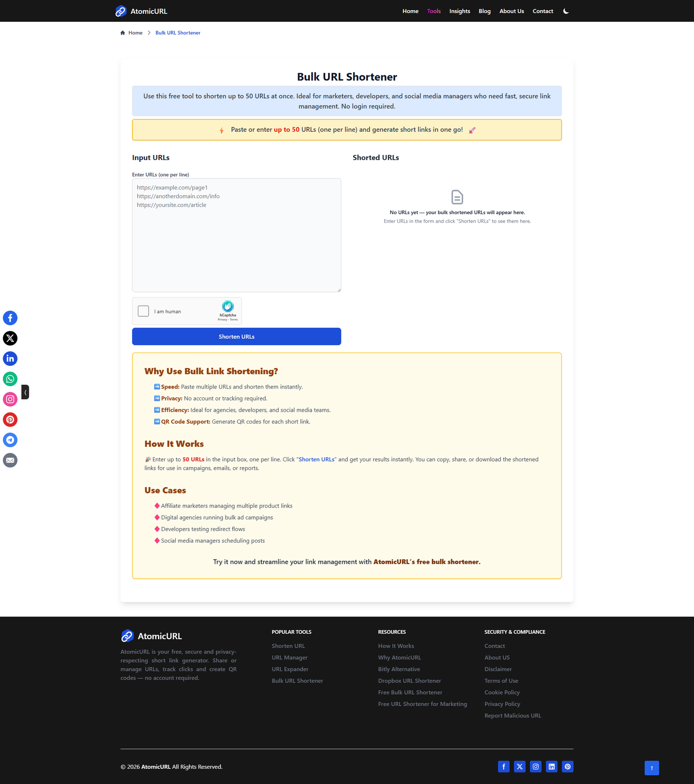Share page via X sidebar icon
The image size is (694, 784).
(x=10, y=338)
